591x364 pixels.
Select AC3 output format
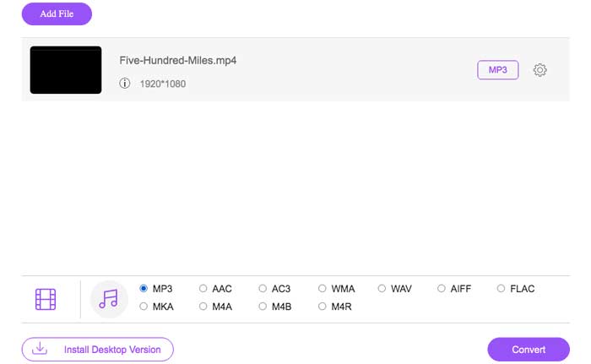(x=263, y=289)
